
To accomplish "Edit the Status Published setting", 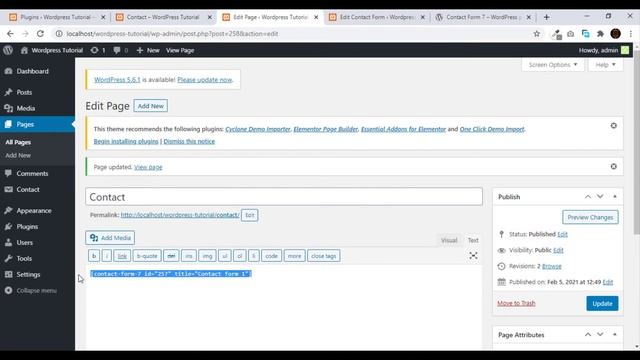I will (x=562, y=234).
